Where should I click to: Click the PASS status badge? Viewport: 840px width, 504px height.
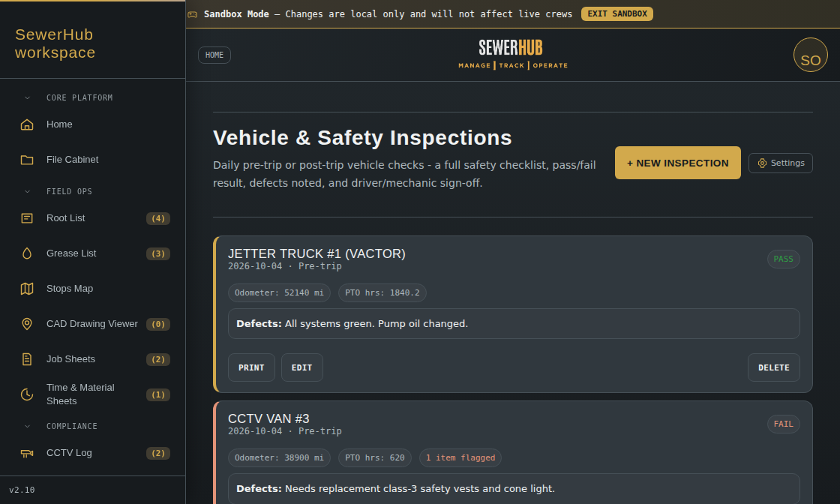783,259
